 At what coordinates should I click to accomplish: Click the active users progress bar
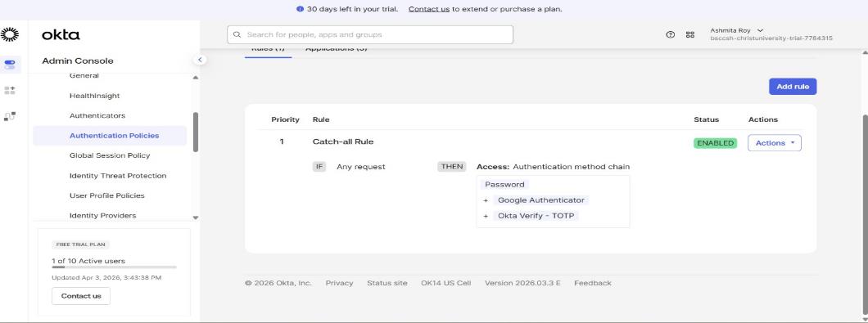coord(114,267)
